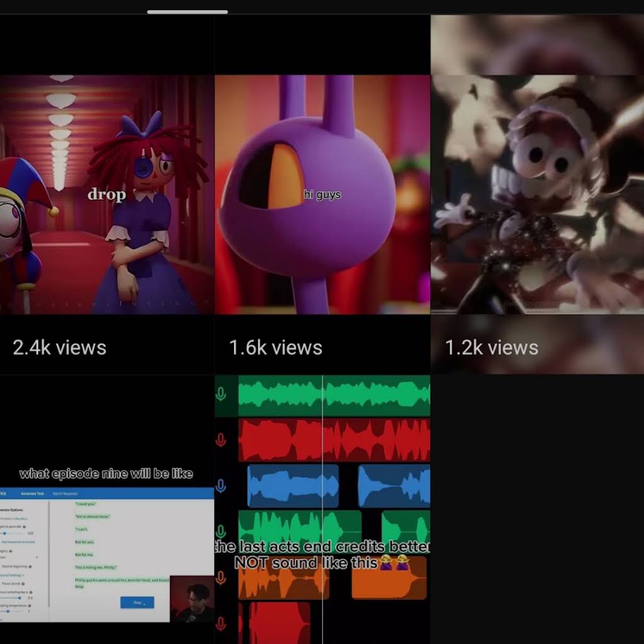Click the blue microphone track icon
644x644 pixels.
pos(221,486)
